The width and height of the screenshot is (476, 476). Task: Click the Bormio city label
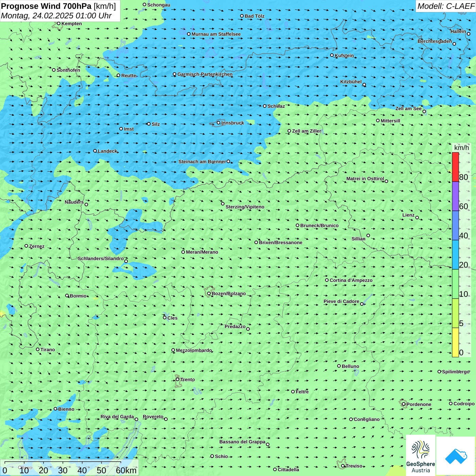tap(78, 296)
